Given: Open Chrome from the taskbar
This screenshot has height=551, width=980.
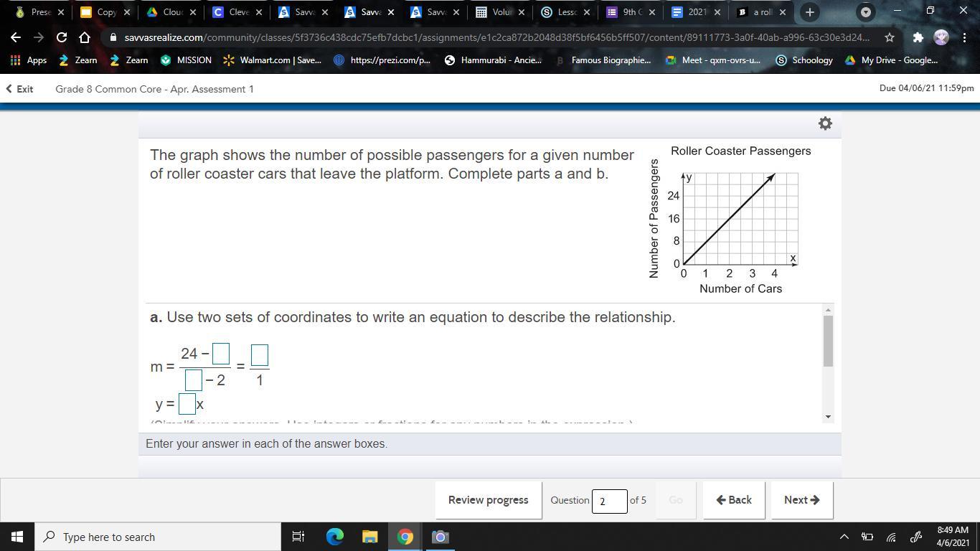Looking at the screenshot, I should point(405,537).
